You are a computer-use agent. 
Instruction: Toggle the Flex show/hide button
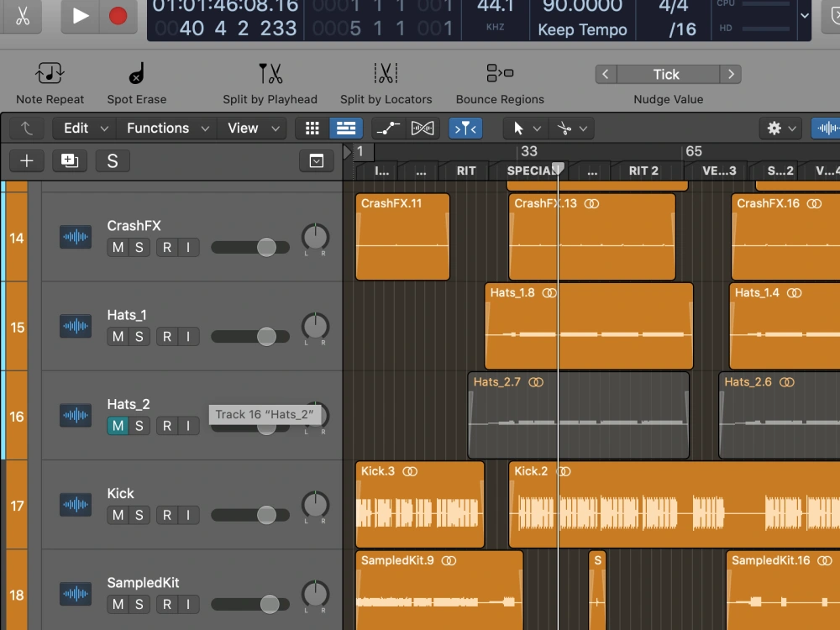coord(423,128)
